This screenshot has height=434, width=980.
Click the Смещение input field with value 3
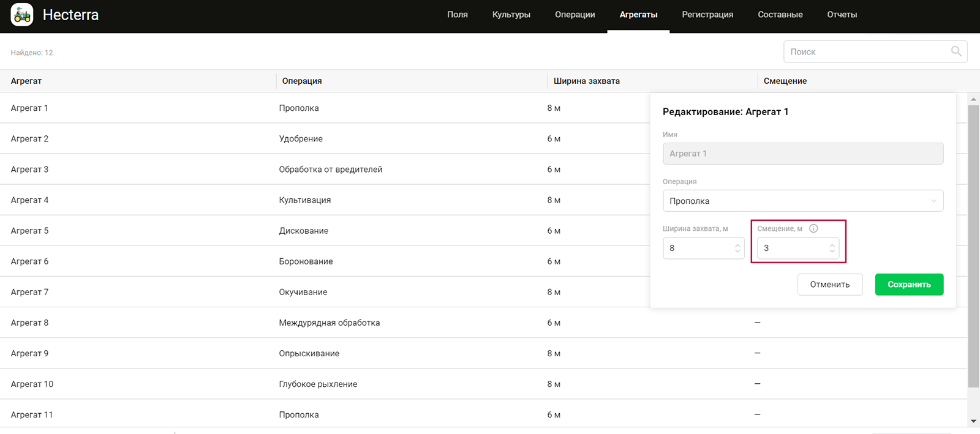pos(791,249)
